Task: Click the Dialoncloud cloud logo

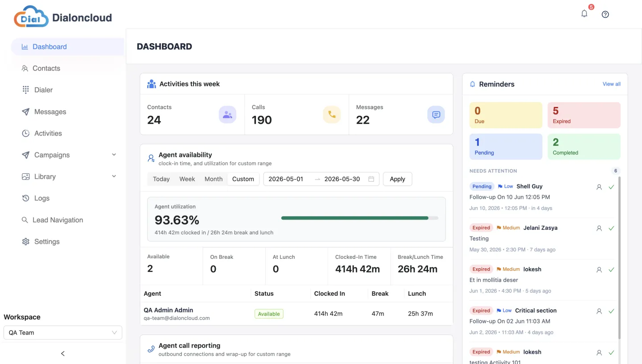Action: click(x=31, y=16)
